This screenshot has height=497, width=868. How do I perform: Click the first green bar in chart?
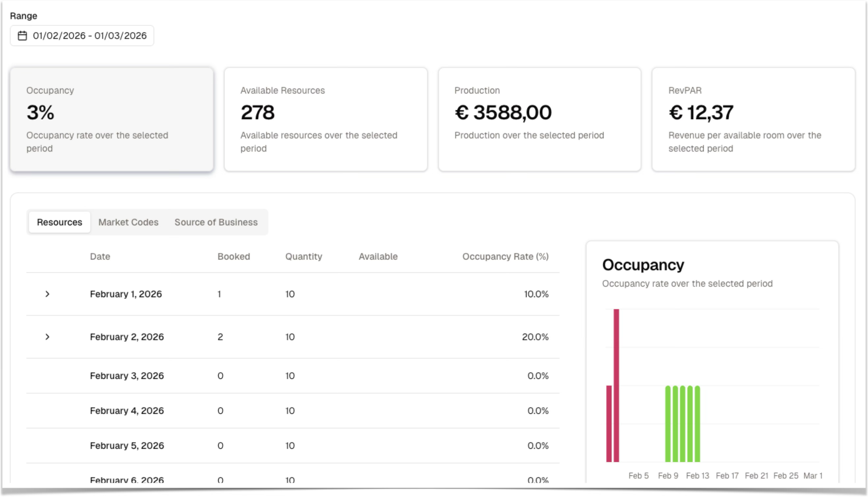click(x=668, y=424)
